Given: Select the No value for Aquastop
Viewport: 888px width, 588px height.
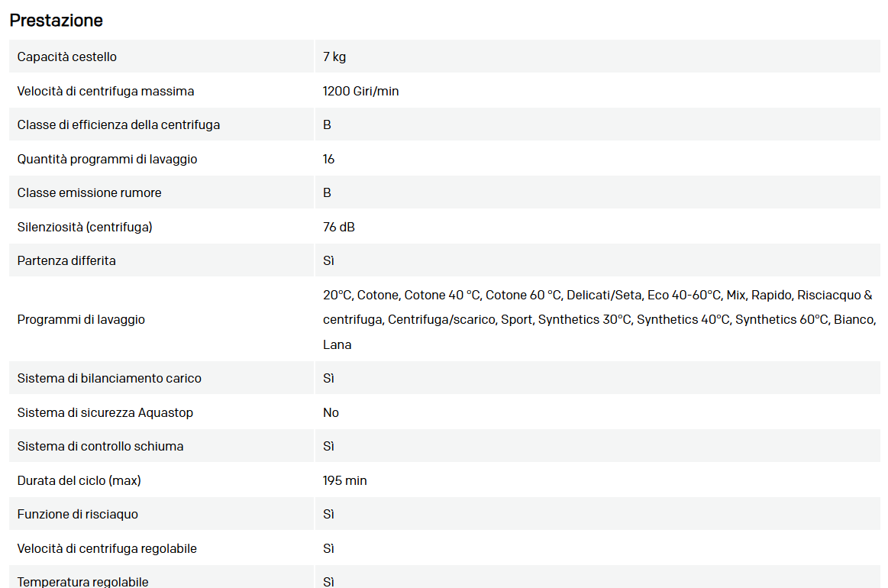Looking at the screenshot, I should click(331, 413).
